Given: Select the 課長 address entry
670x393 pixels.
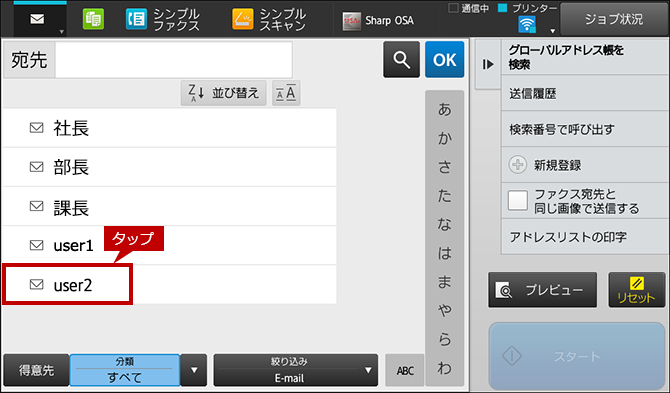Looking at the screenshot, I should pyautogui.click(x=170, y=206).
